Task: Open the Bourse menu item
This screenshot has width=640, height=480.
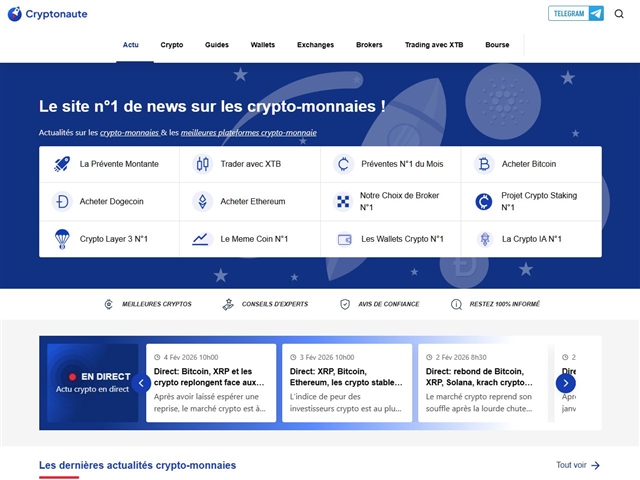Action: coord(497,45)
